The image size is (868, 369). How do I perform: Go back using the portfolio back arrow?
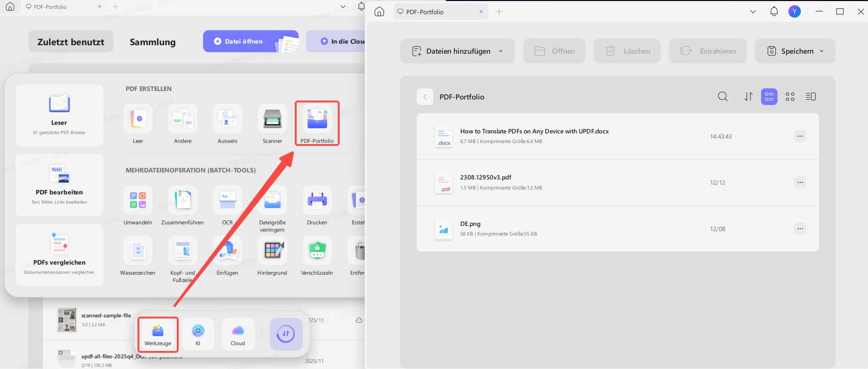[425, 97]
